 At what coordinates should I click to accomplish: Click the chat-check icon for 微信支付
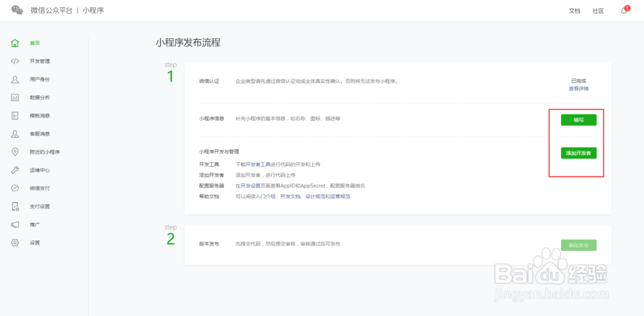point(15,188)
